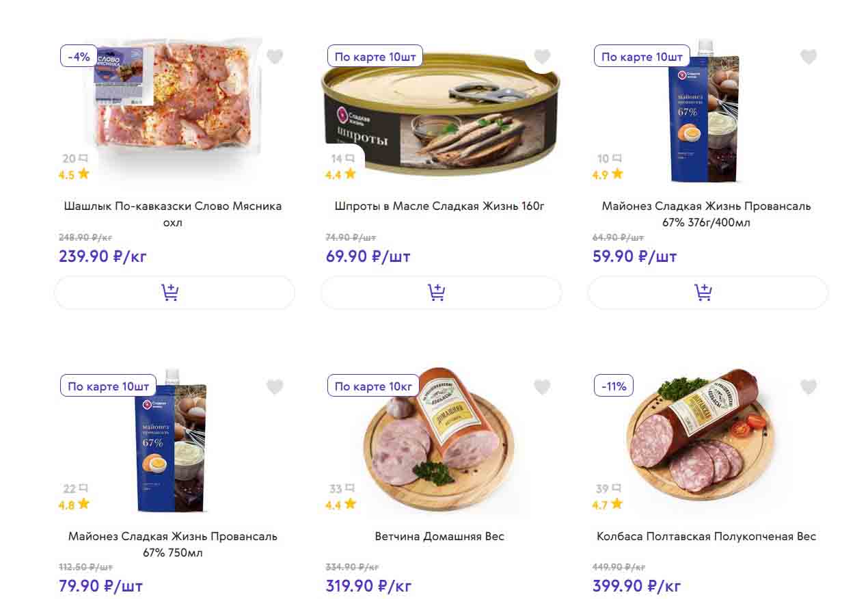This screenshot has width=868, height=599.
Task: Favorite the Колбаса Полтавская heart icon
Action: point(809,388)
